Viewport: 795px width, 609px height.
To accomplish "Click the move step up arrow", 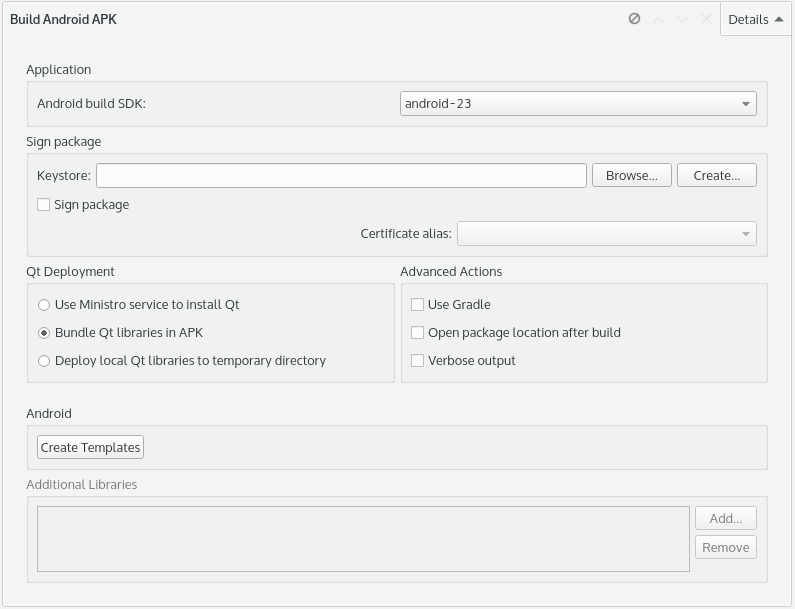I will click(x=659, y=19).
